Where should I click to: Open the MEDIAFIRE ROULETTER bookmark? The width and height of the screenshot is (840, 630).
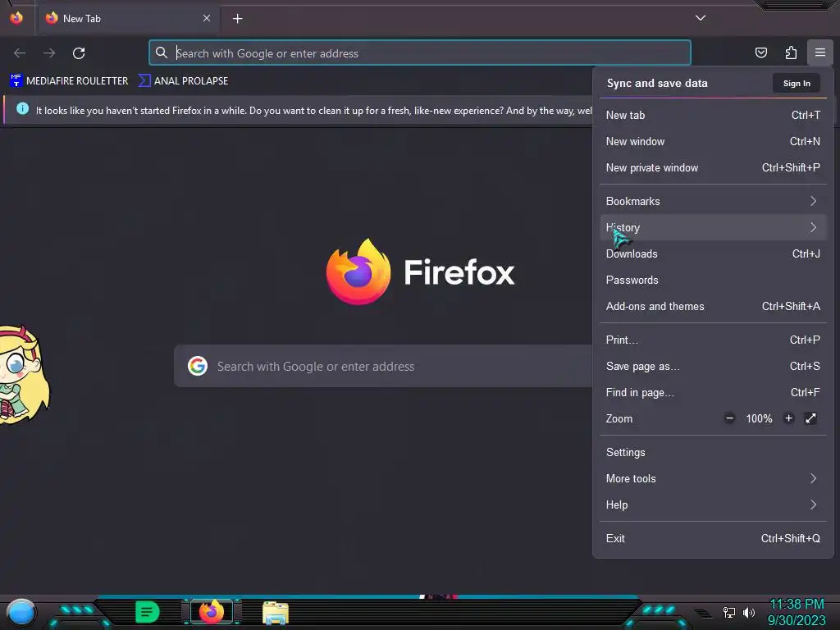coord(69,81)
